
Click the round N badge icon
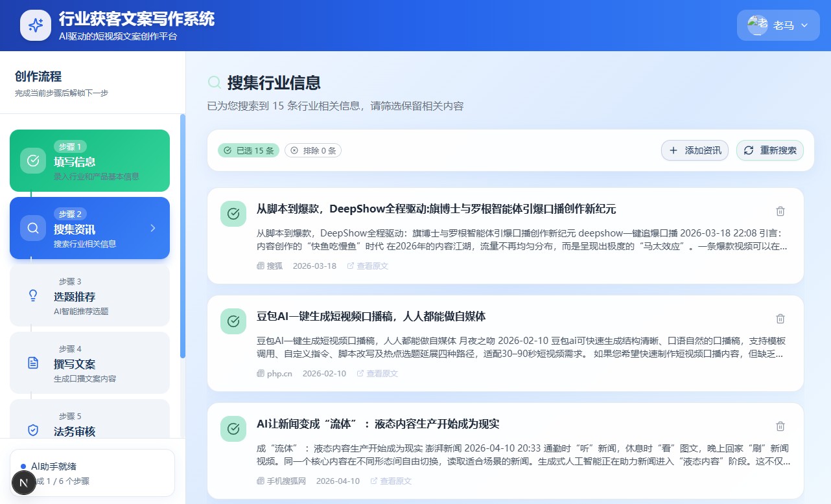(24, 483)
